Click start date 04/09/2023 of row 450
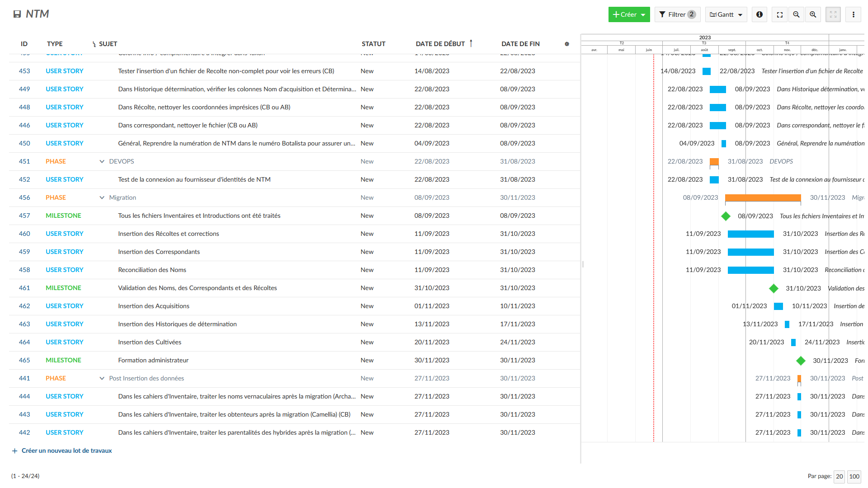The image size is (868, 488). pos(432,143)
